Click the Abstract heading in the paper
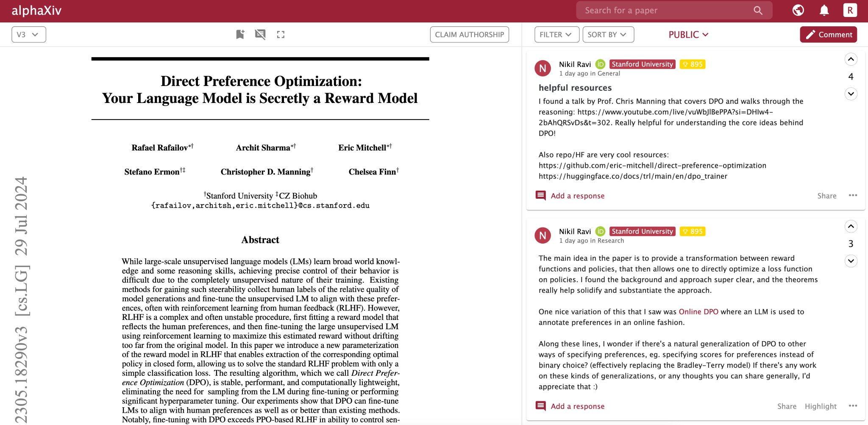868x425 pixels. [260, 240]
